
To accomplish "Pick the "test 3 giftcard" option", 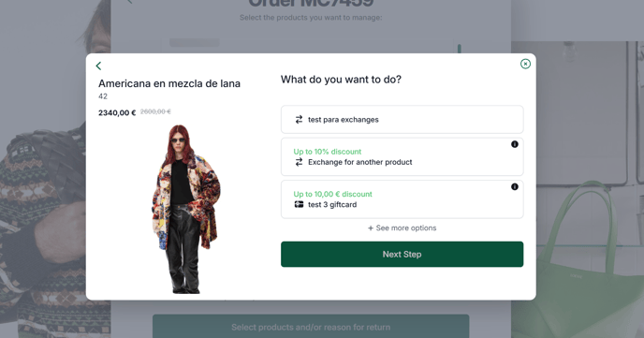I will pos(402,199).
